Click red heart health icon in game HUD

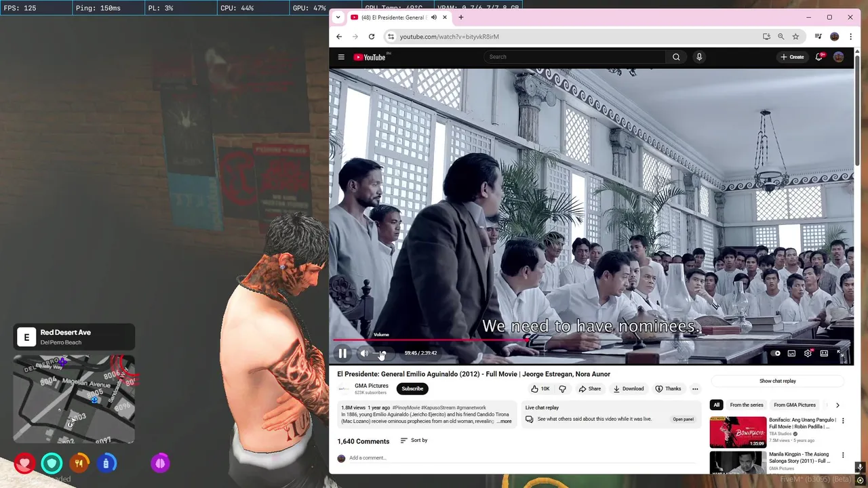tap(25, 464)
